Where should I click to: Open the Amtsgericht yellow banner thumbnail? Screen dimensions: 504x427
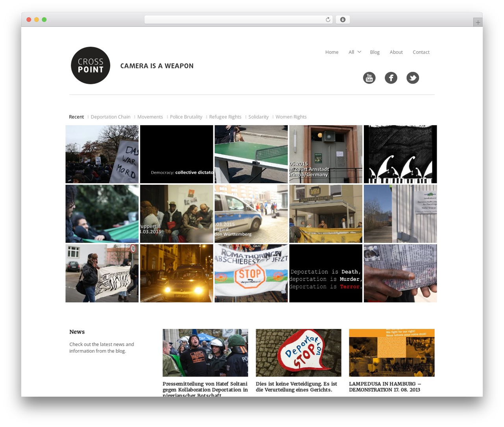pyautogui.click(x=326, y=214)
